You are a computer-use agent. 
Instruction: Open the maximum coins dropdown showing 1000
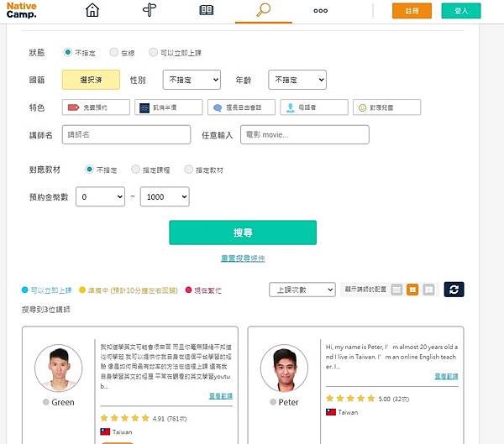pos(165,196)
